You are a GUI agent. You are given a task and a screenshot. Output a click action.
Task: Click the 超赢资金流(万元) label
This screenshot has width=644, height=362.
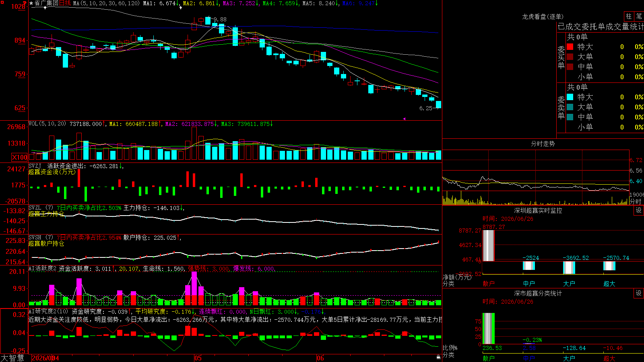coord(52,172)
